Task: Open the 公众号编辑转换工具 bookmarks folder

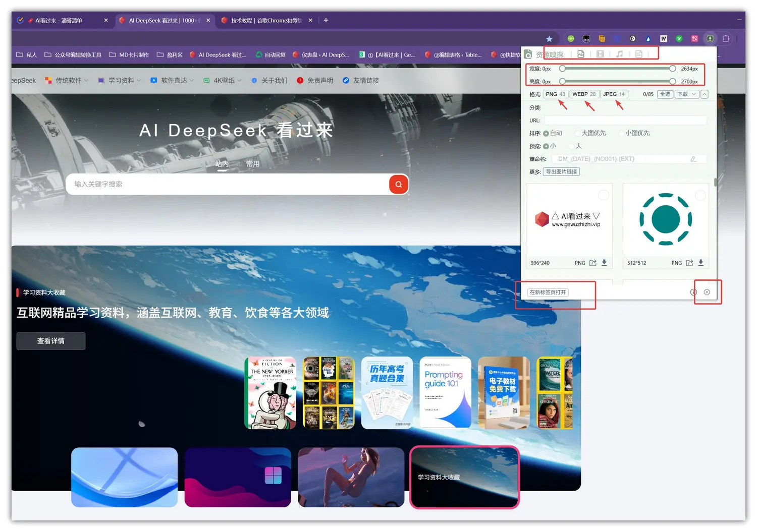Action: tap(73, 54)
